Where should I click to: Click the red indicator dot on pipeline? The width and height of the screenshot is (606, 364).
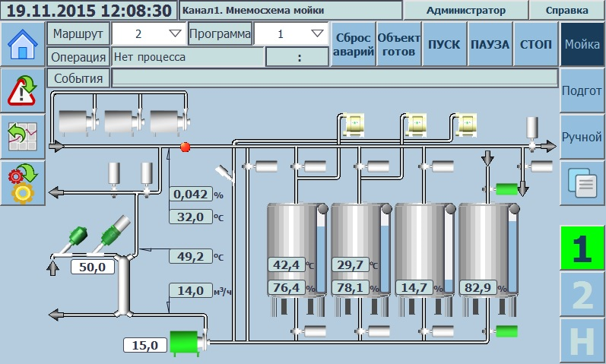pos(184,146)
